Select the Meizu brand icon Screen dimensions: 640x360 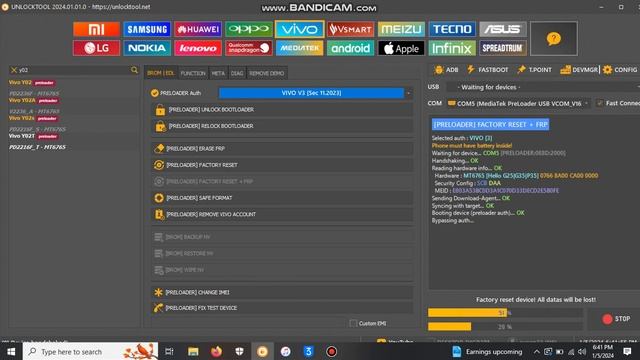pos(401,29)
